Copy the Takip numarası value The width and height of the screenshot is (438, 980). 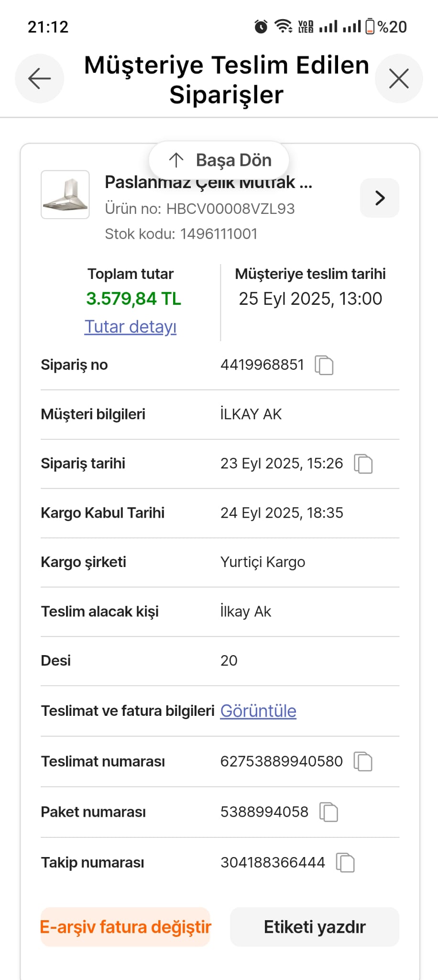coord(345,863)
